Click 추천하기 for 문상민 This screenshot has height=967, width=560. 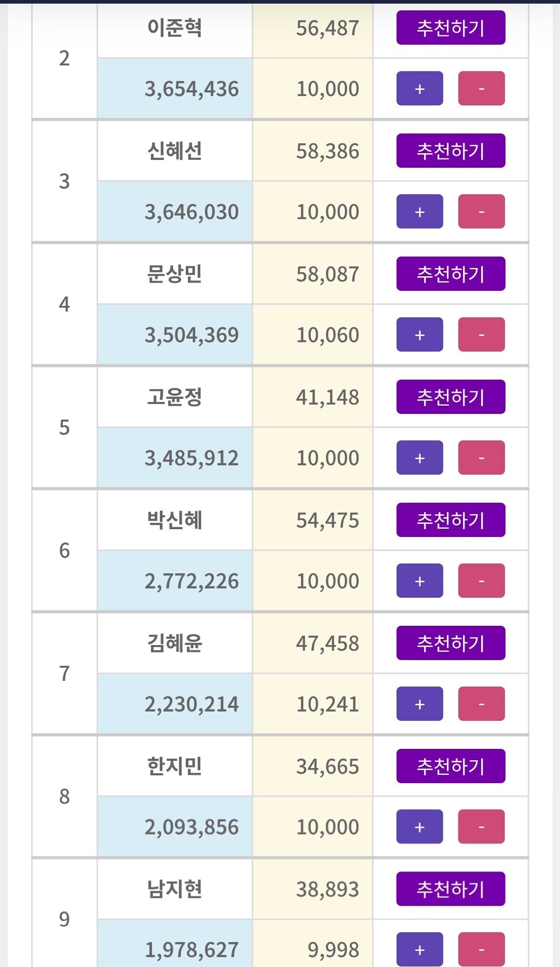(450, 274)
